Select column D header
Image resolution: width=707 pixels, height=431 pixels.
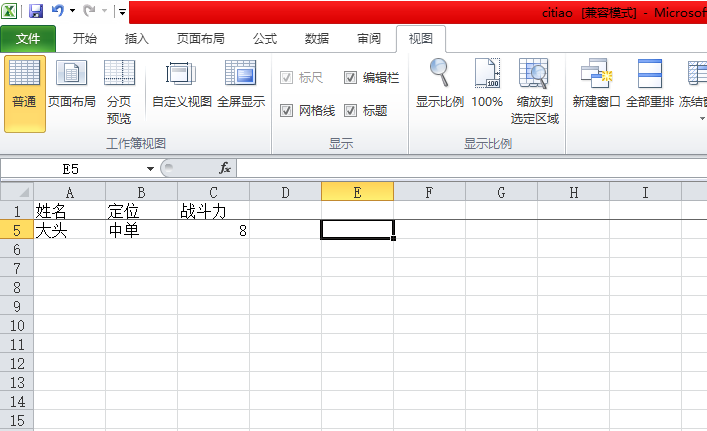(x=285, y=192)
